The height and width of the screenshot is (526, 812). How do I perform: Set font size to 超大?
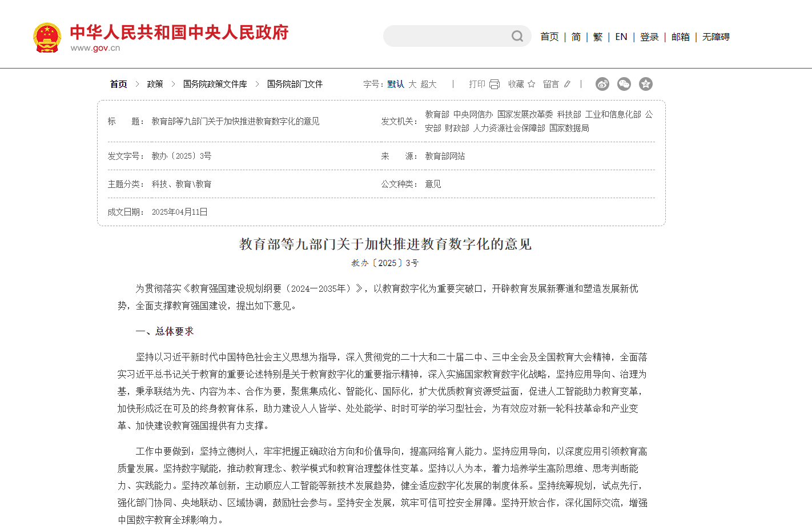pyautogui.click(x=428, y=84)
